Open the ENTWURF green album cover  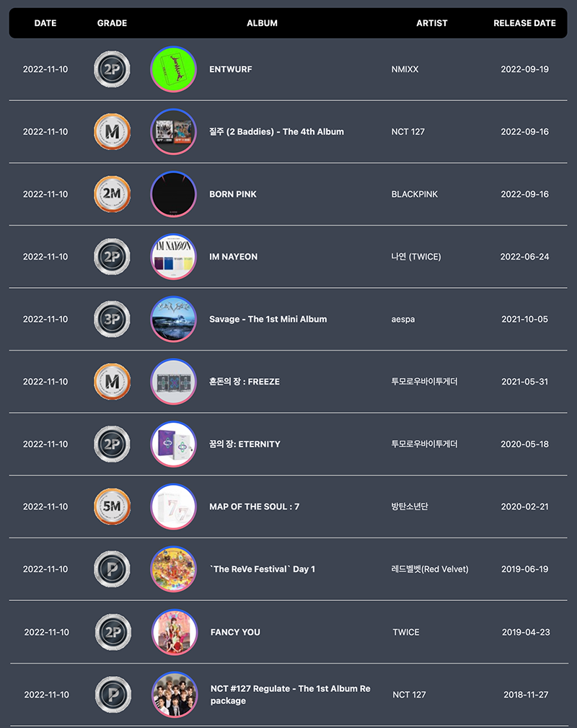(174, 69)
